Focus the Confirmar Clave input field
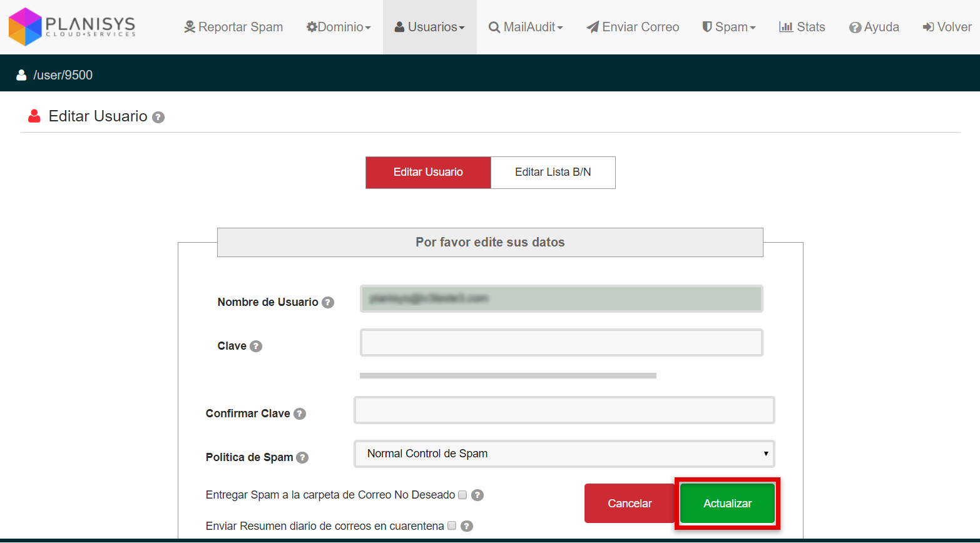The image size is (980, 543). (x=564, y=410)
